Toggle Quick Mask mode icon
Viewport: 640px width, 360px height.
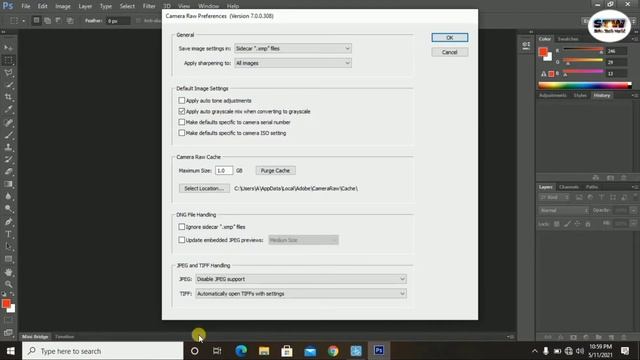pos(8,320)
